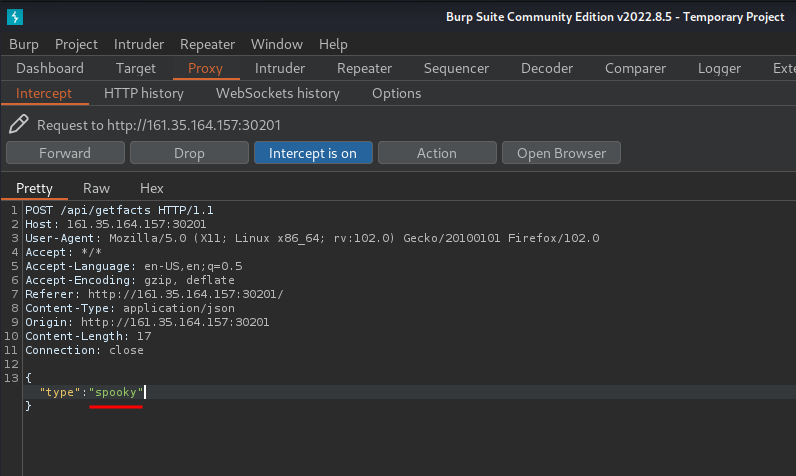Screen dimensions: 796x476
Task: Click the Accept: */* header line
Action: pyautogui.click(x=63, y=252)
